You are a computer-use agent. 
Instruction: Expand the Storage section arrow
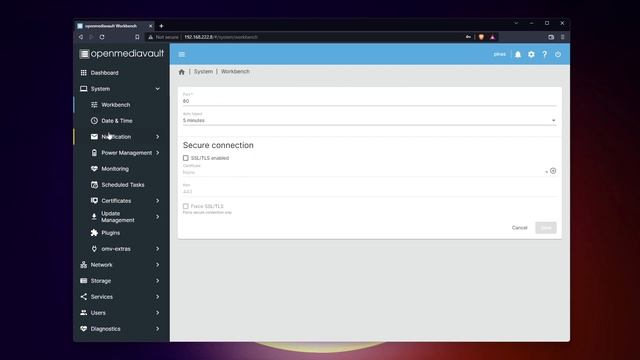click(x=158, y=281)
